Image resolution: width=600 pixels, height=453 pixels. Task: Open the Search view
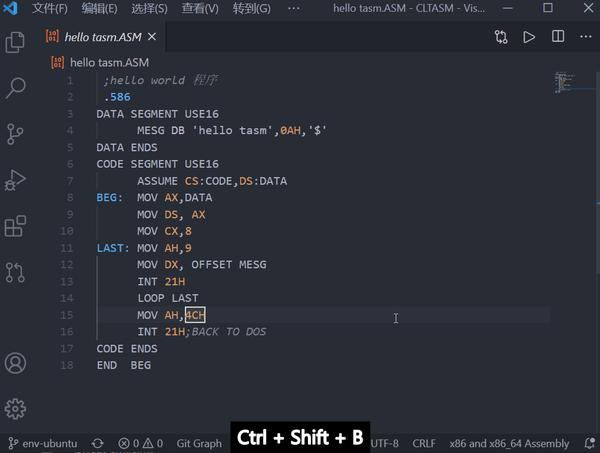[x=15, y=88]
